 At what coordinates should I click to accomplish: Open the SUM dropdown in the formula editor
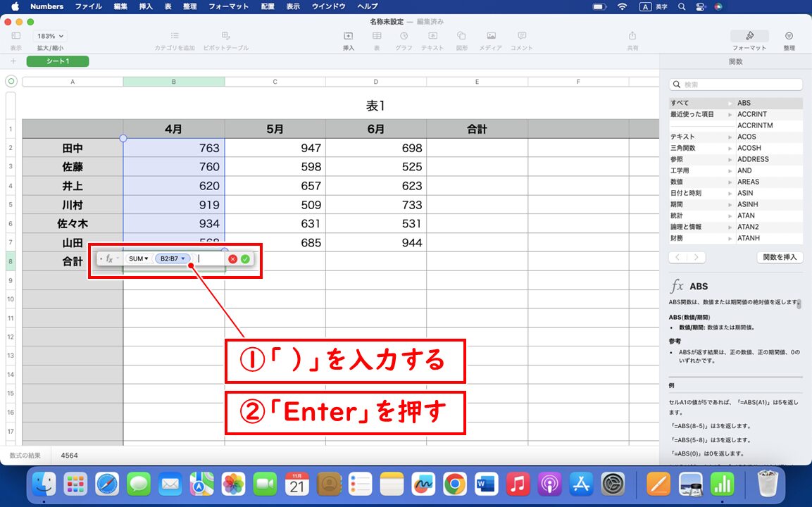pos(138,259)
